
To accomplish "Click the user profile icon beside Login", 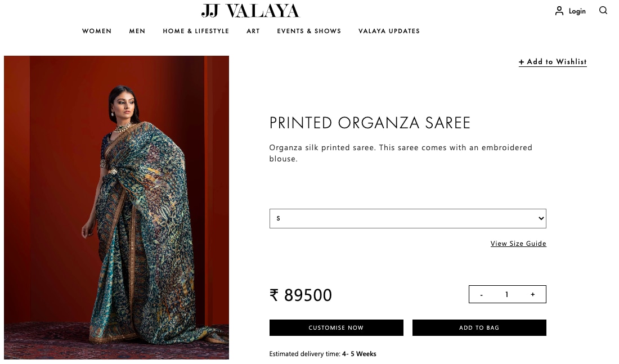I will [x=559, y=11].
